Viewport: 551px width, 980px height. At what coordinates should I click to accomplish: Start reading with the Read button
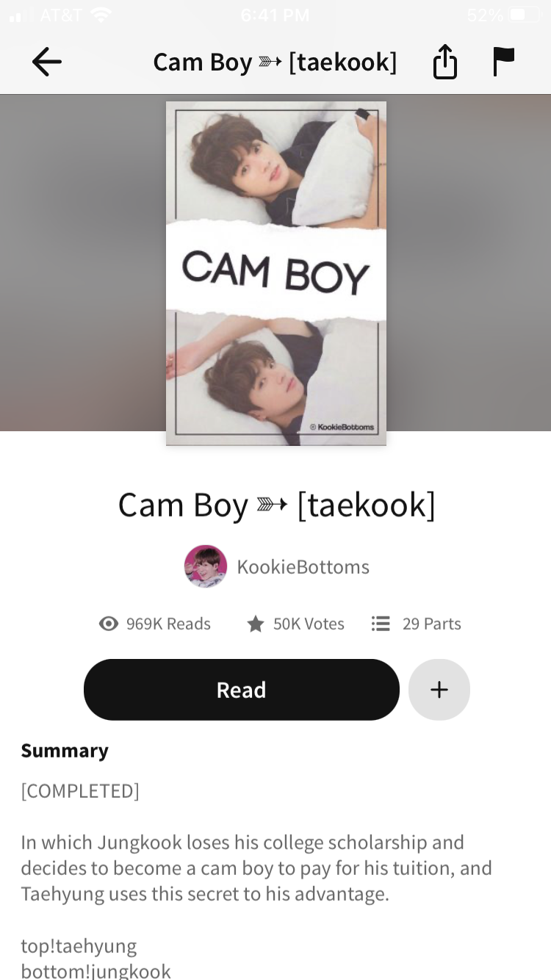tap(242, 690)
